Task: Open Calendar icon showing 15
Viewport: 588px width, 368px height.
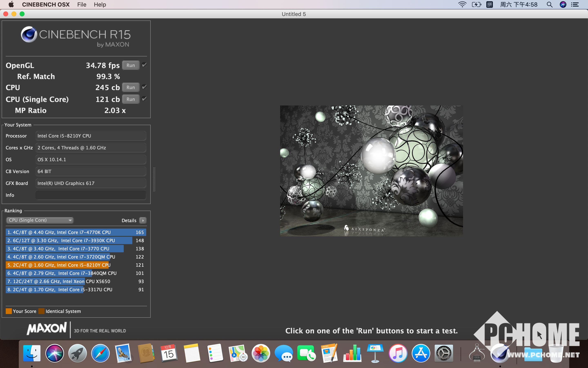Action: (x=169, y=353)
